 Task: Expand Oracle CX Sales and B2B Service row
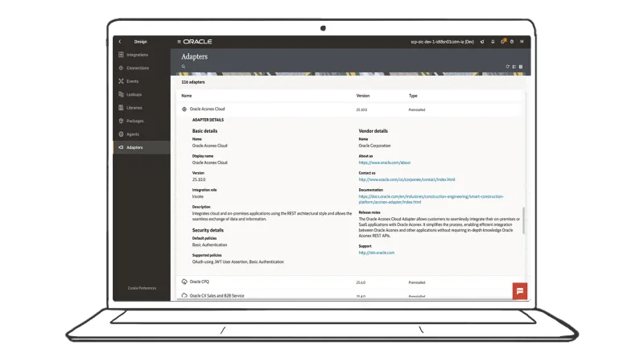point(351,295)
